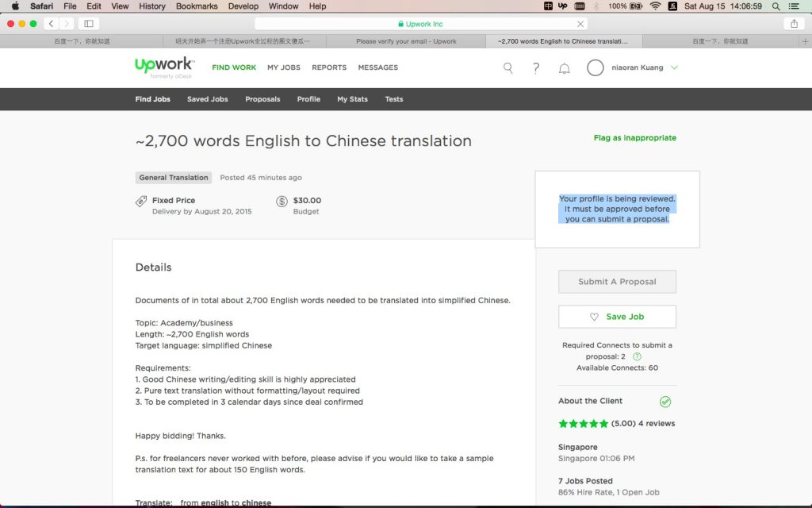Viewport: 812px width, 508px height.
Task: Open the Bookmarks menu
Action: pos(197,6)
